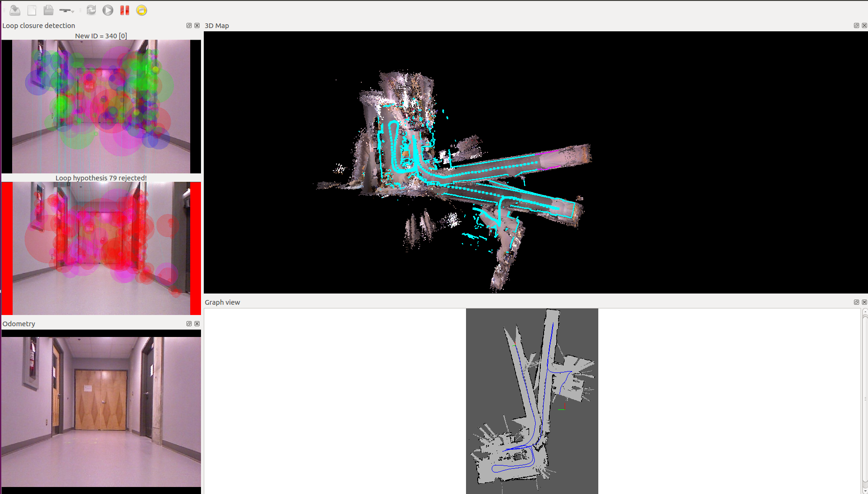The height and width of the screenshot is (494, 868).
Task: Click the occupancy grid in Graph view
Action: coord(532,401)
